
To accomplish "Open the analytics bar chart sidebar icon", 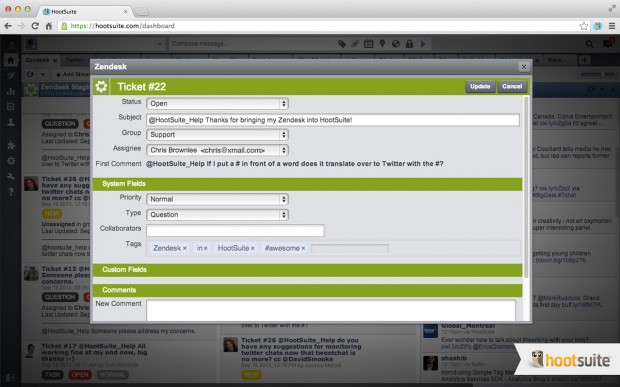I will 11,91.
